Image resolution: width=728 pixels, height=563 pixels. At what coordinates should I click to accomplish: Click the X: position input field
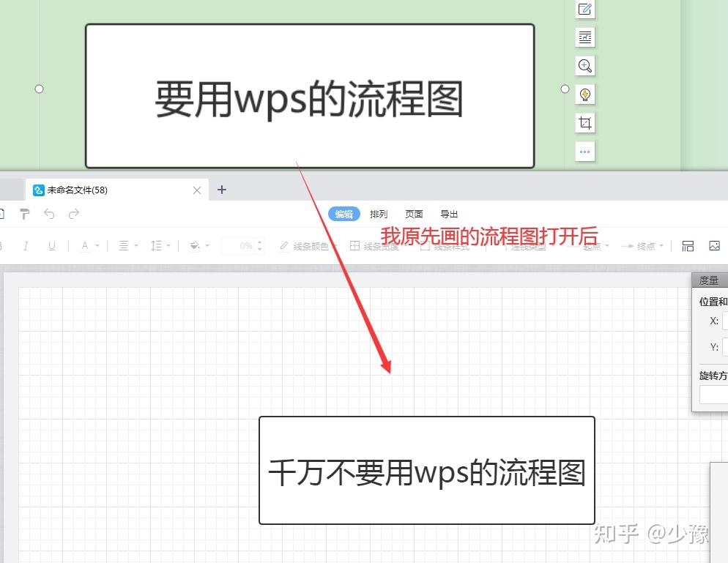coord(725,321)
